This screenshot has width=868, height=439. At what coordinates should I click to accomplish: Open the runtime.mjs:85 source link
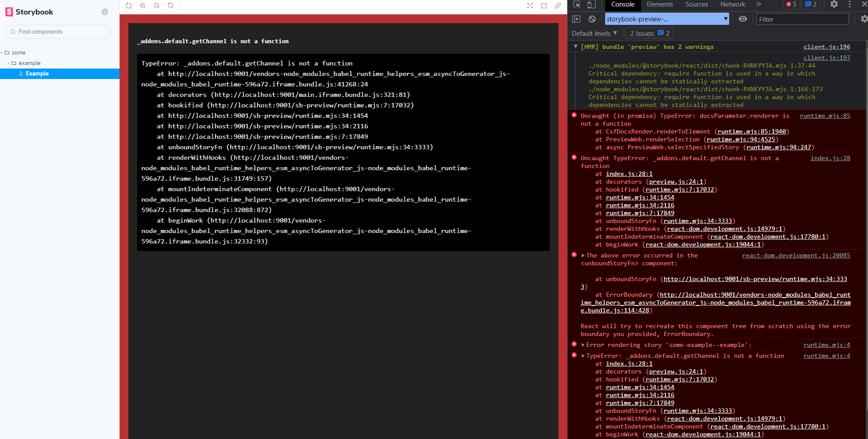[825, 116]
